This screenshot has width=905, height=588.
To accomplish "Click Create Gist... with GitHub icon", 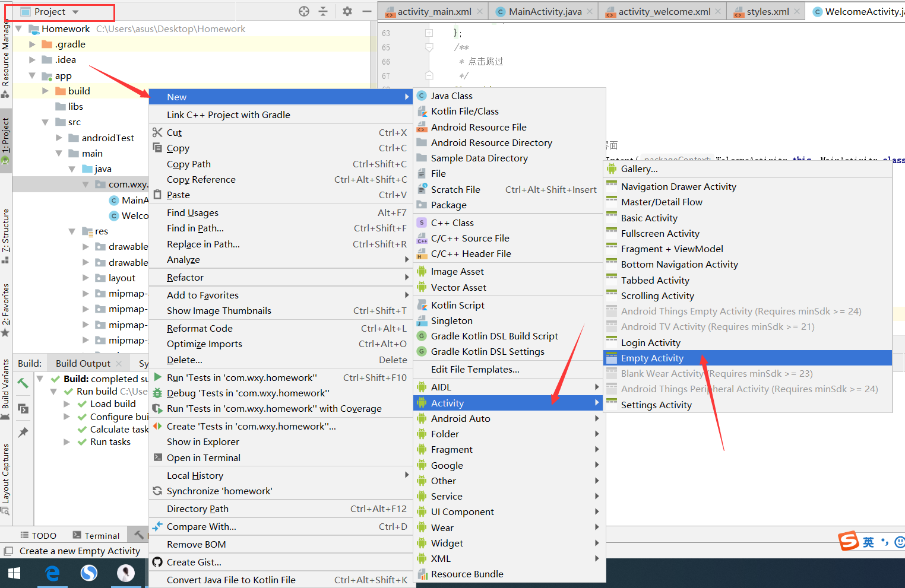I will click(280, 562).
